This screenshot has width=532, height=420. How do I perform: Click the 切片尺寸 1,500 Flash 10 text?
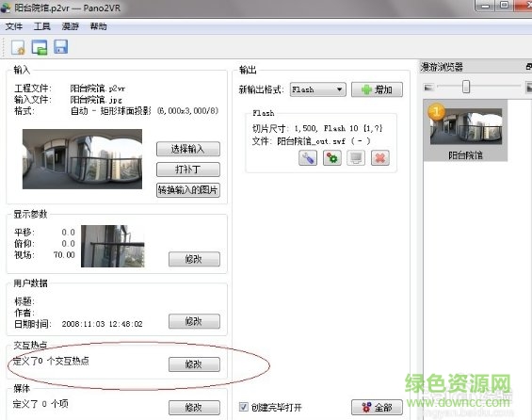pyautogui.click(x=317, y=128)
